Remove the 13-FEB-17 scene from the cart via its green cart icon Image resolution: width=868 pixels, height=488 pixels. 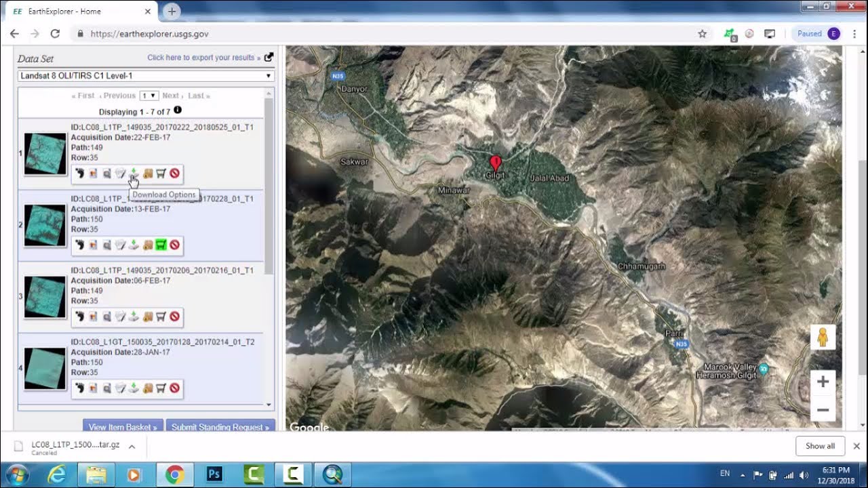tap(161, 245)
